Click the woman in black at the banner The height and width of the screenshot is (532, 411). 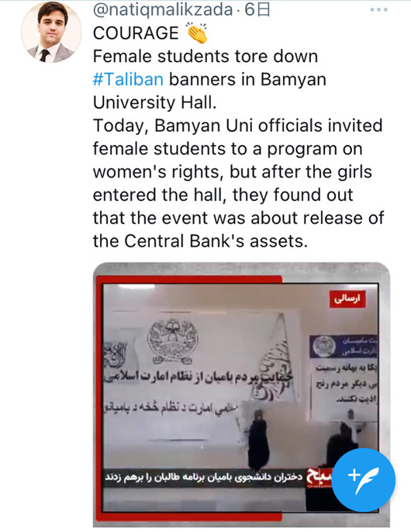pyautogui.click(x=258, y=440)
